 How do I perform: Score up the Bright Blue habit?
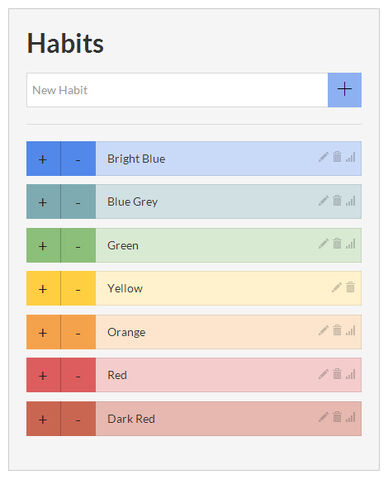tap(43, 159)
